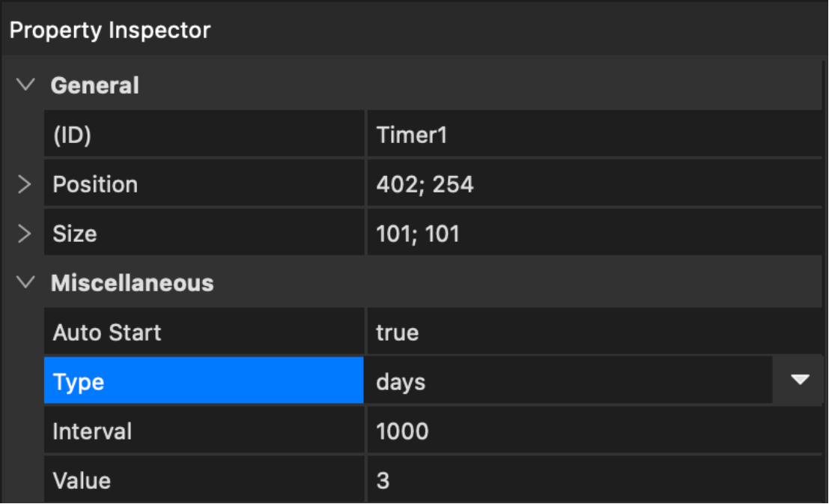
Task: Click the days Type value field
Action: (569, 381)
